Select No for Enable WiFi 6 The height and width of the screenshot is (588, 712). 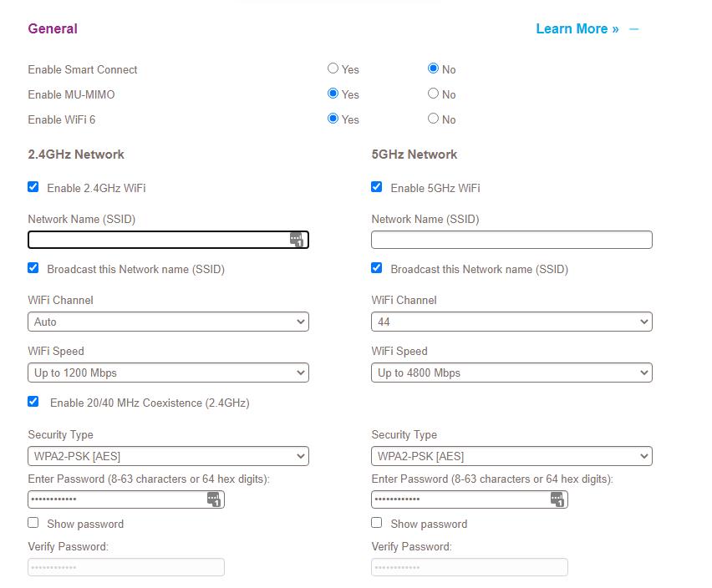[433, 119]
